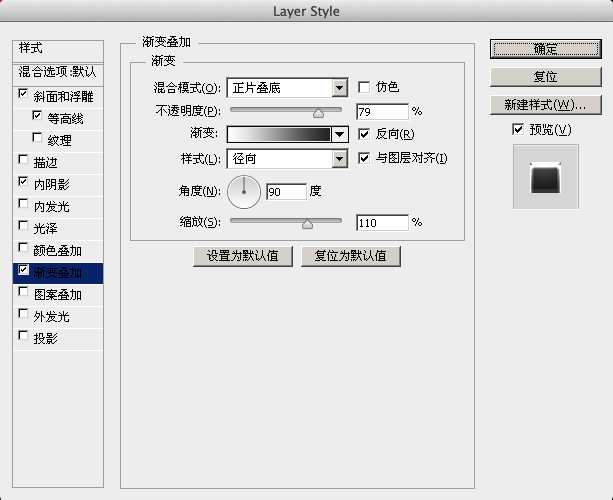Screen dimensions: 613x500
Task: Open the 样式(L) dropdown showing 径向
Action: coord(287,159)
